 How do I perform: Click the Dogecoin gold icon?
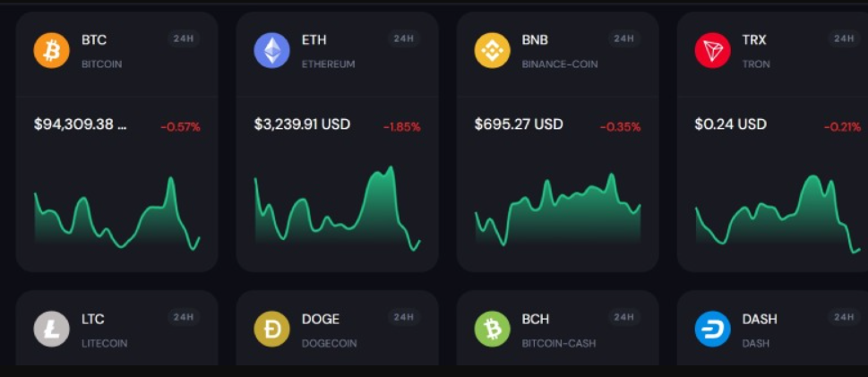tap(271, 330)
